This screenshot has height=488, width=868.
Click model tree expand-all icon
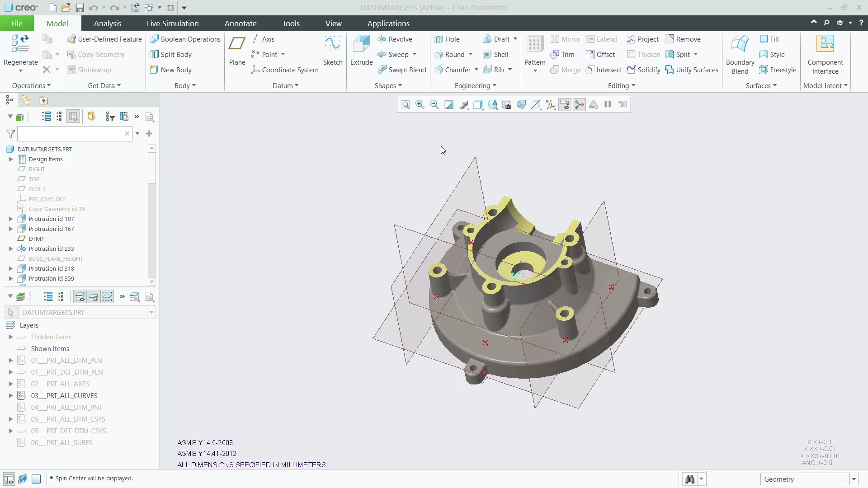(46, 117)
